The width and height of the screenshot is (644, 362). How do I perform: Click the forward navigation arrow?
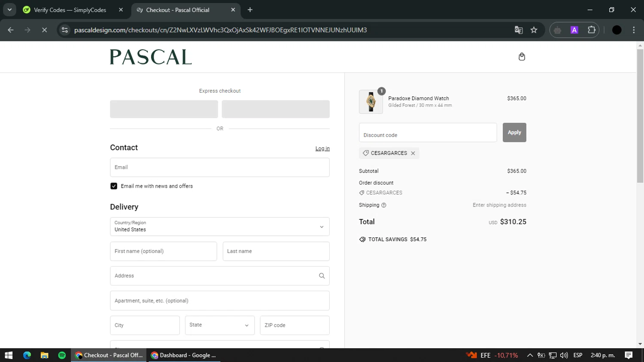point(27,30)
